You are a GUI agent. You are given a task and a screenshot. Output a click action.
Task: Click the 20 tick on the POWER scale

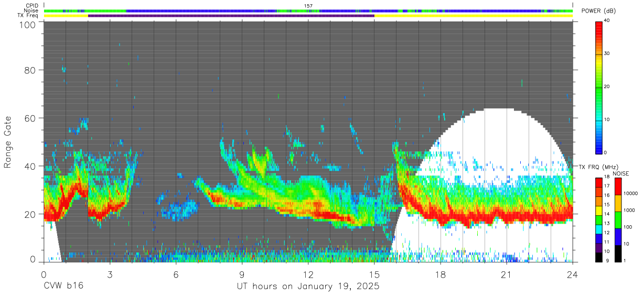(x=607, y=86)
